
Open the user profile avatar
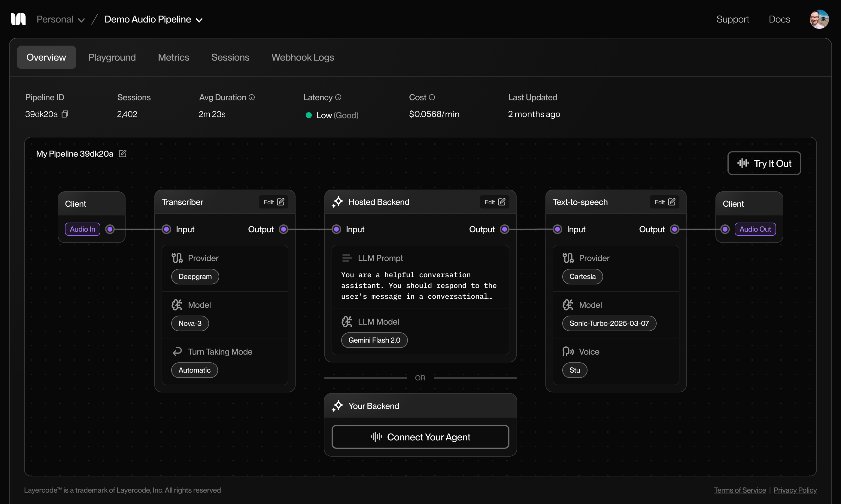pos(819,19)
